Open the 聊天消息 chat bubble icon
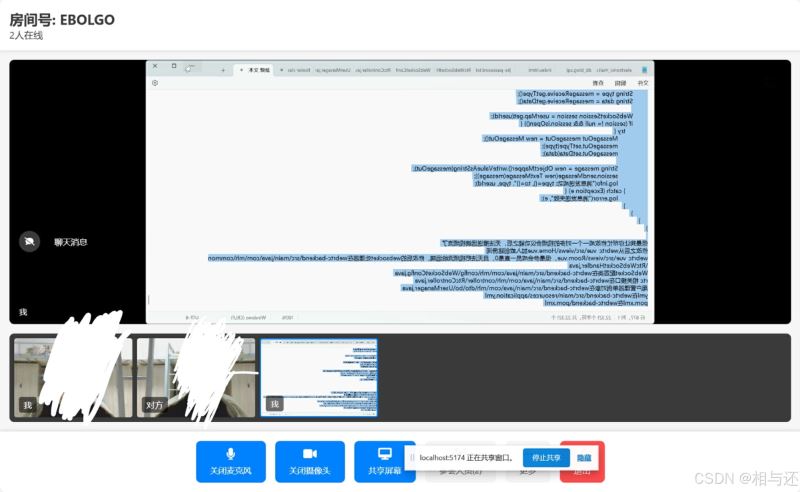This screenshot has width=800, height=492. (x=30, y=241)
